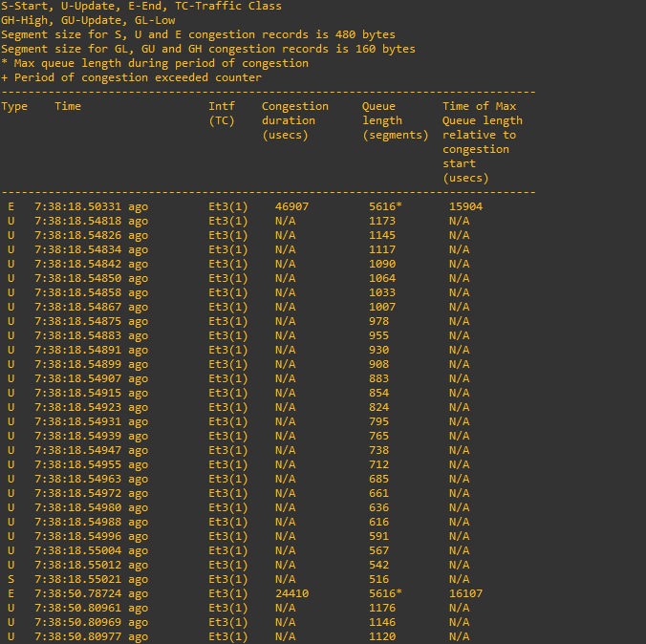The height and width of the screenshot is (644, 646).
Task: Click the 'S-Start, U-Update, E-End' legend line
Action: pos(141,6)
